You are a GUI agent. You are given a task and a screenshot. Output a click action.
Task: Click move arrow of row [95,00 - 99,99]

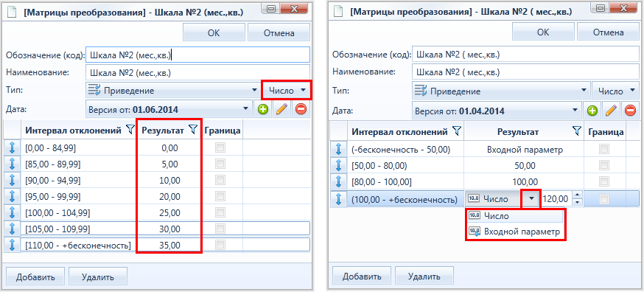click(12, 196)
